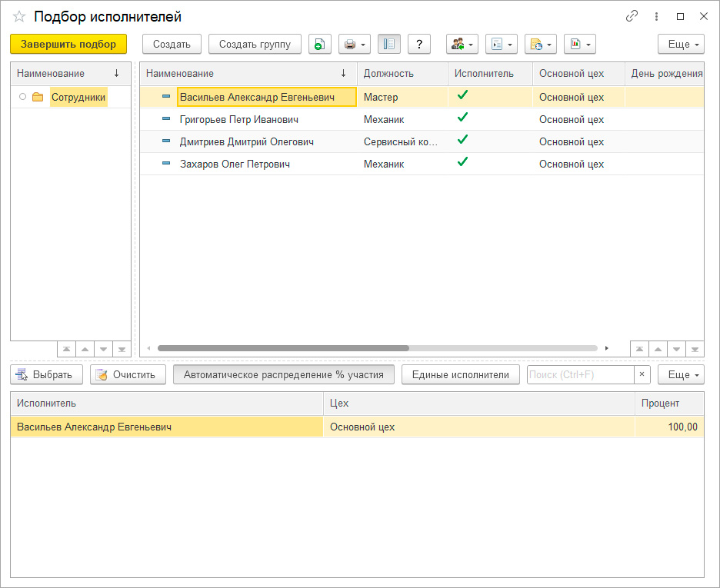The image size is (720, 588).
Task: Click the item icon beside Васильев Александр Евгеньевич
Action: pyautogui.click(x=166, y=96)
